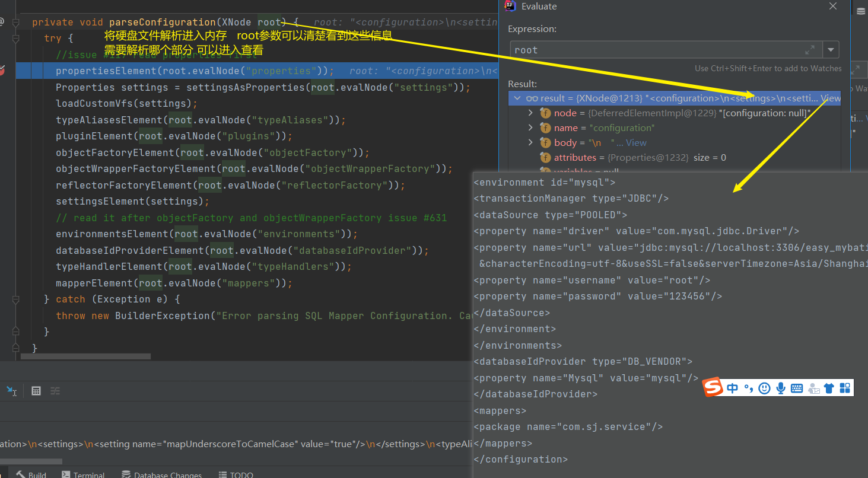This screenshot has height=478, width=868.
Task: Click the mapUnderscoreToCamelCase variable value text
Action: click(x=236, y=444)
